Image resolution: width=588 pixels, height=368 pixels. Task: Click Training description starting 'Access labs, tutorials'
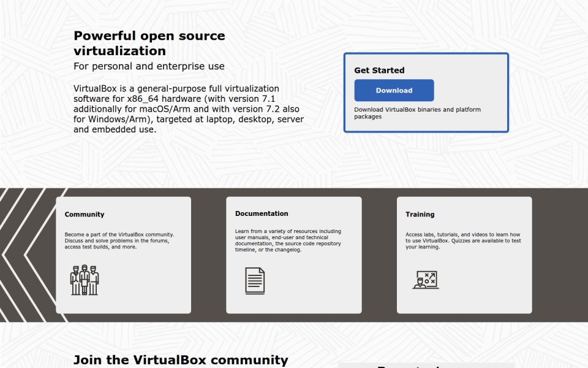pos(463,240)
